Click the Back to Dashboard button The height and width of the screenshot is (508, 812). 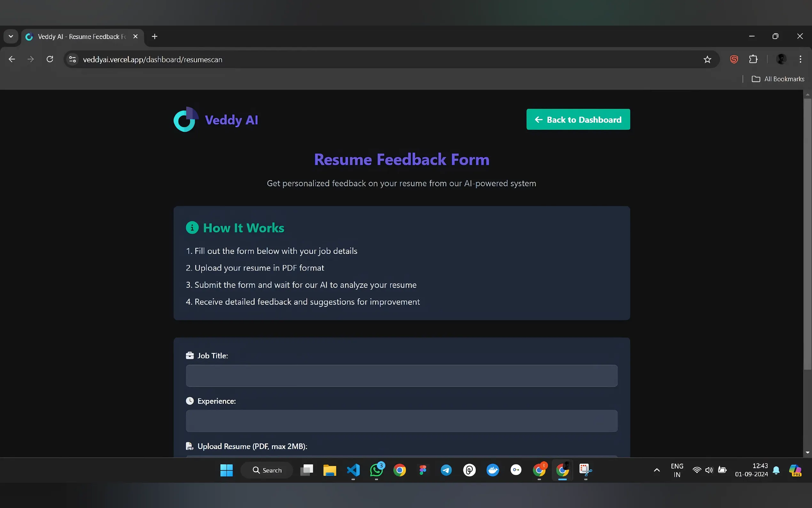point(578,120)
